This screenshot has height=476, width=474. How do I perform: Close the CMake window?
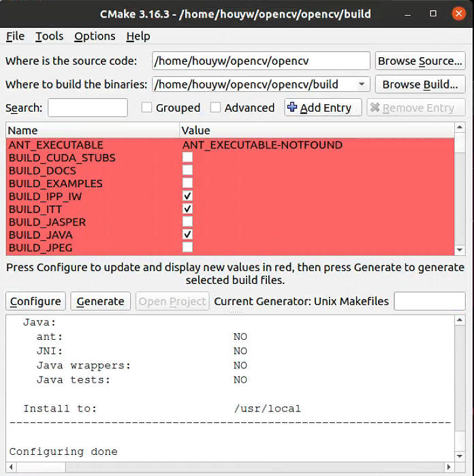click(x=458, y=14)
